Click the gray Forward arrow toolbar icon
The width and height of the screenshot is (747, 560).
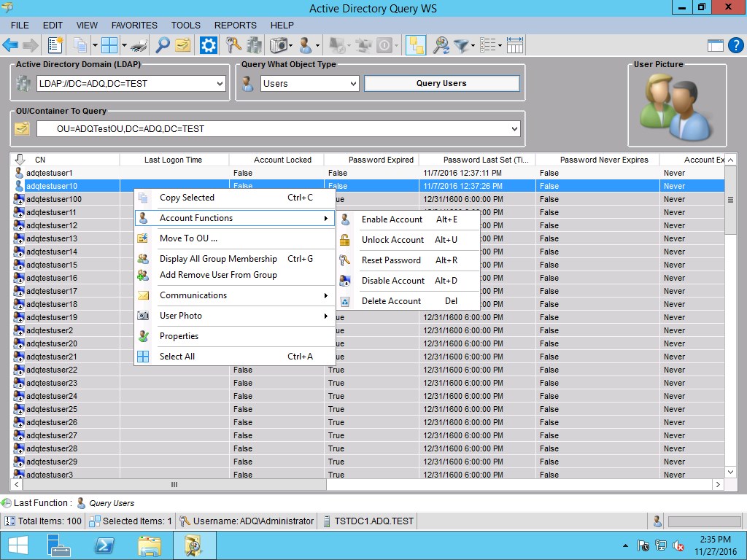click(x=31, y=46)
